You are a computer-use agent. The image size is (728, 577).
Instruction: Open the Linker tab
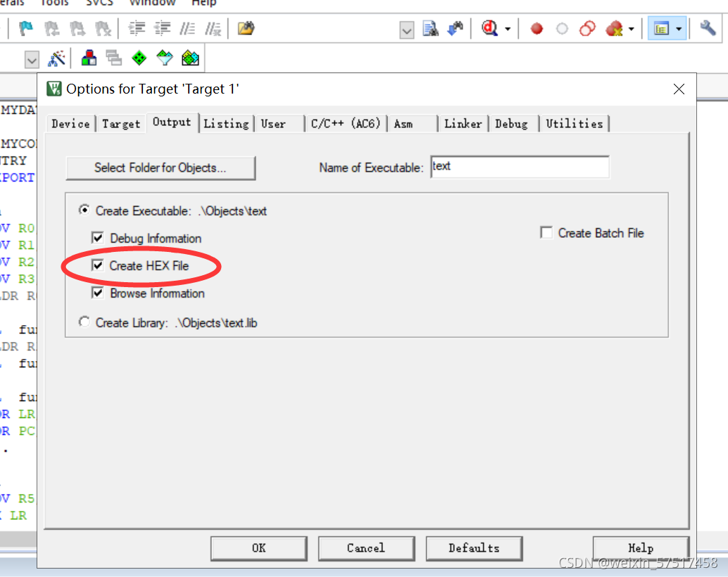[x=463, y=124]
